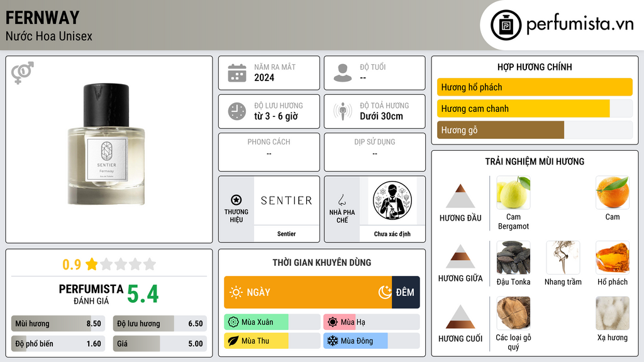Viewport: 644px width, 362px height.
Task: Click the filled gold rating star
Action: point(92,264)
